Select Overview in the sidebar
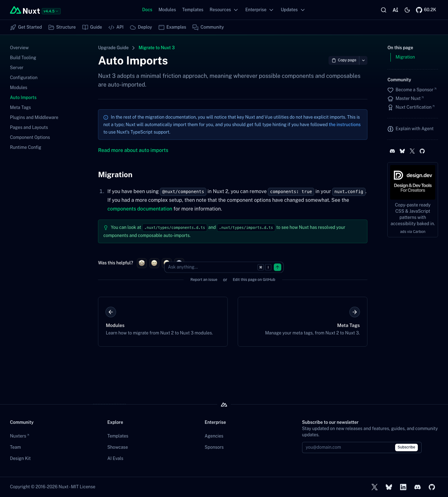The width and height of the screenshot is (448, 497). pyautogui.click(x=19, y=48)
